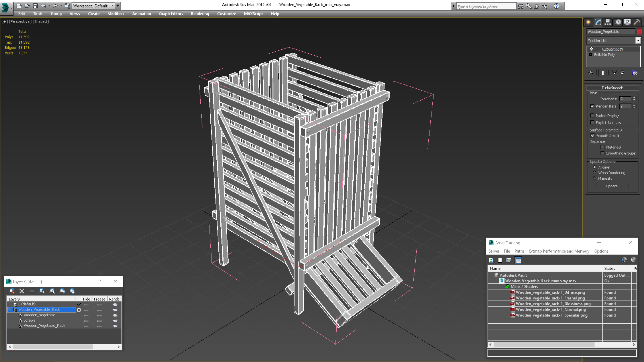644x362 pixels.
Task: Click the Update button in TurboSmooth
Action: tap(612, 186)
